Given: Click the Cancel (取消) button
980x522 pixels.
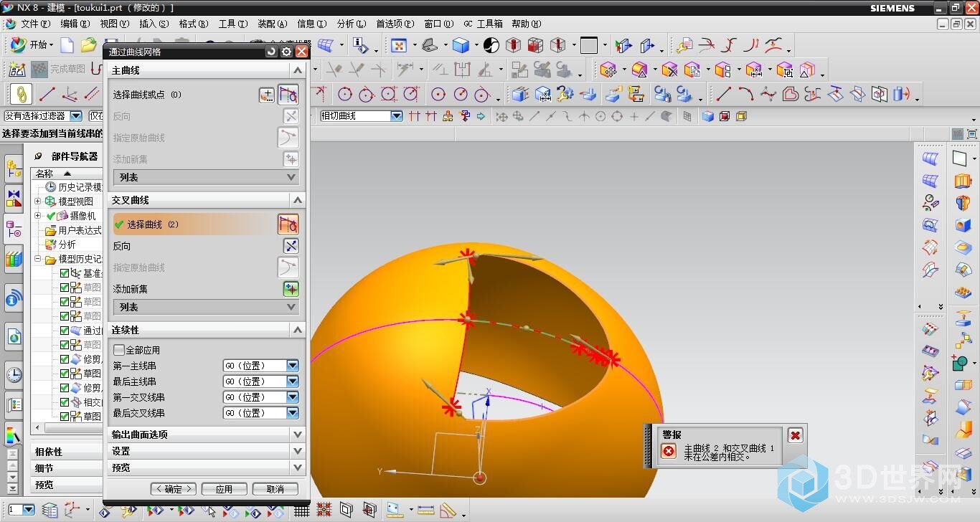Looking at the screenshot, I should point(275,489).
